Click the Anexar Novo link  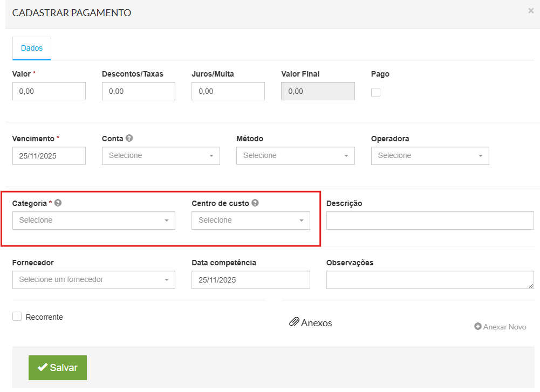504,327
